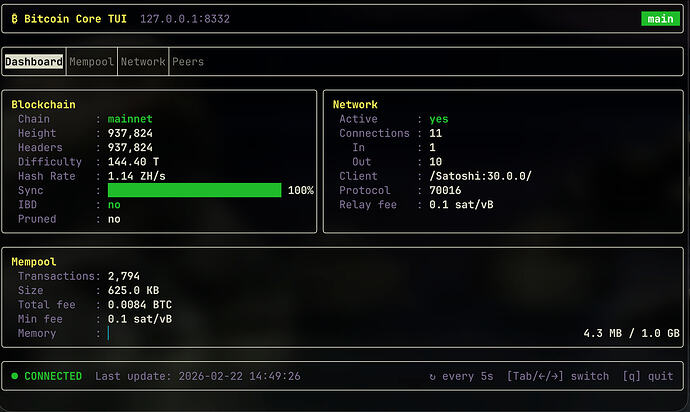Click the [q] quit hint
This screenshot has width=690, height=412.
tap(647, 376)
